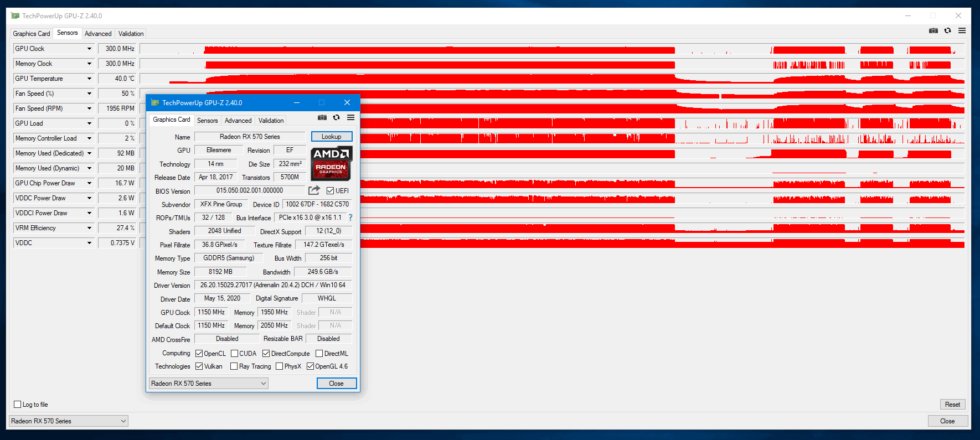Viewport: 980px width, 440px height.
Task: Switch to Graphics Card tab in front window
Action: pos(172,120)
